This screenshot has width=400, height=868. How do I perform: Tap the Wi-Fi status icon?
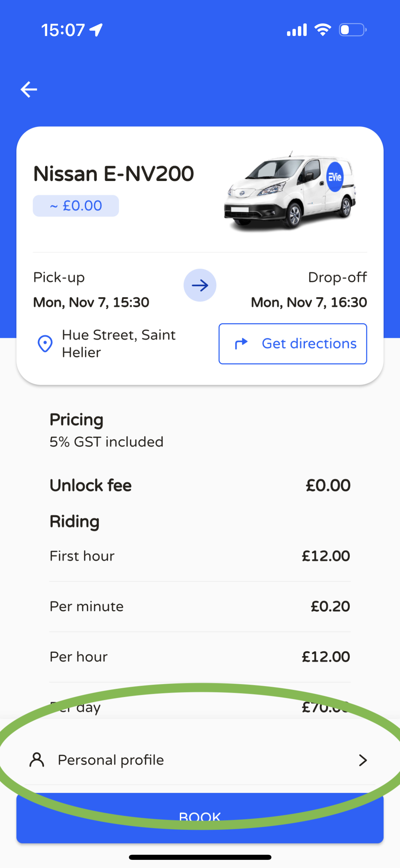(323, 30)
